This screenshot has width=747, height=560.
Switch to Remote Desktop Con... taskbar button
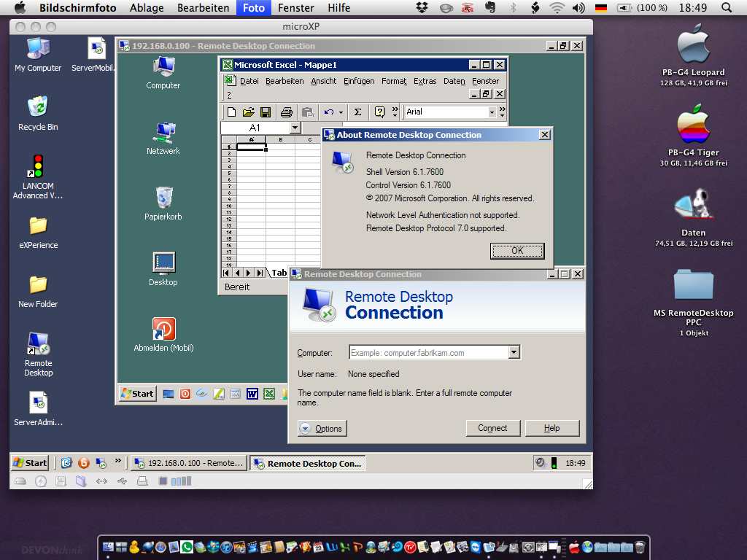[307, 463]
